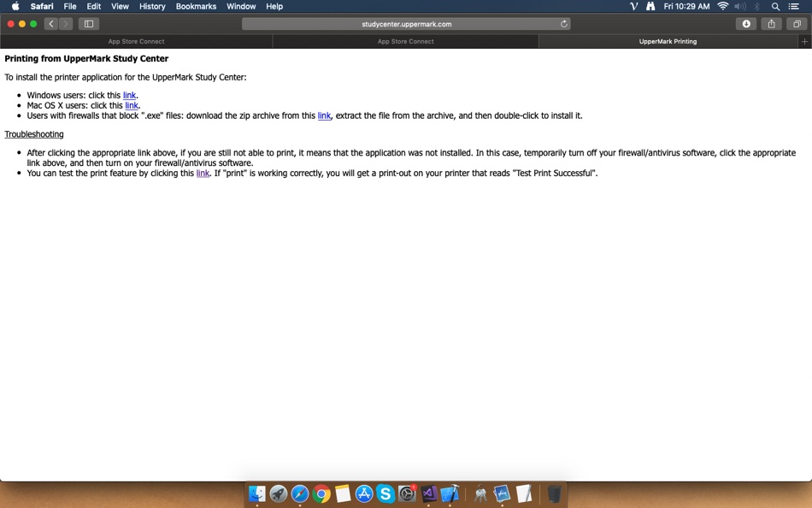Open the View menu
This screenshot has height=508, width=812.
click(120, 6)
